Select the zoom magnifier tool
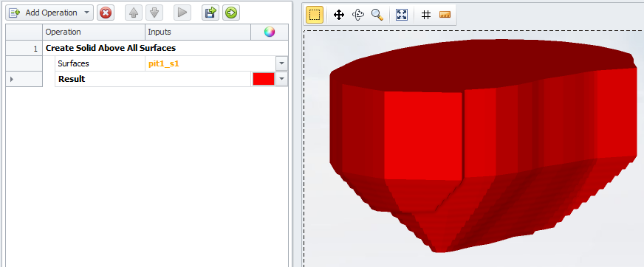This screenshot has width=644, height=267. (x=377, y=15)
